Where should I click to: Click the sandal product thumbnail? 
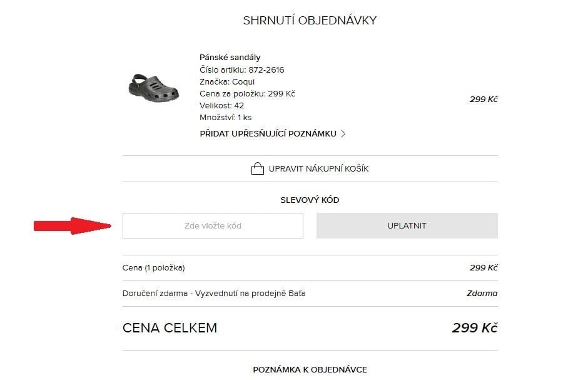154,87
